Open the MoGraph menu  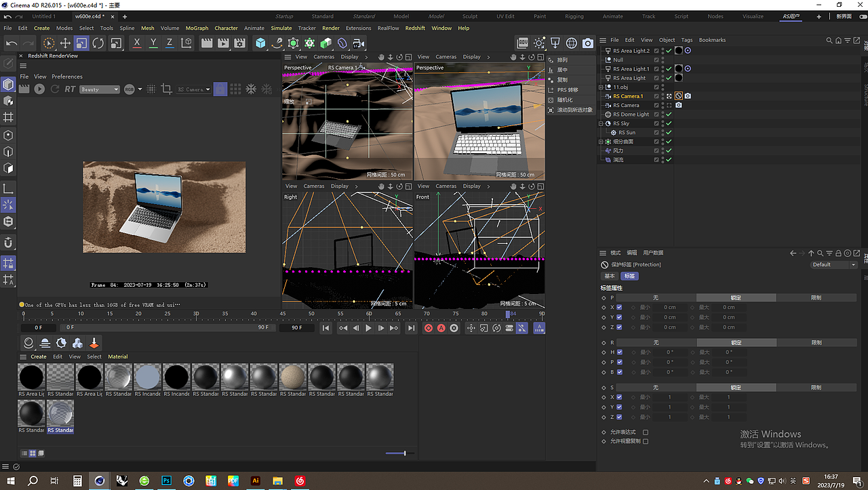[x=197, y=28]
